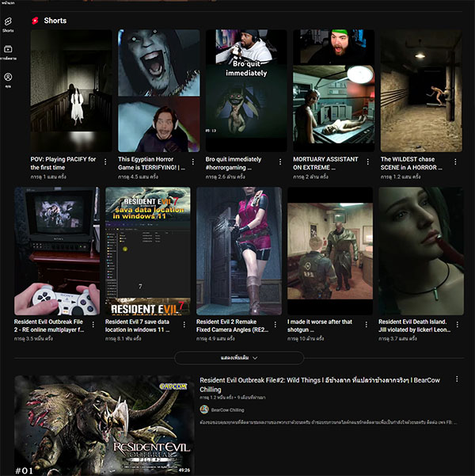475x476 pixels.
Task: Open title 'The WILDEST chase SCENE in A HORROR'
Action: tap(411, 163)
